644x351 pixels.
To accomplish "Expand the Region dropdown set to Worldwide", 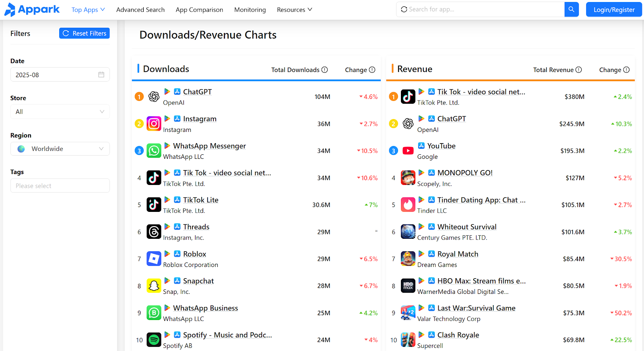I will point(60,149).
